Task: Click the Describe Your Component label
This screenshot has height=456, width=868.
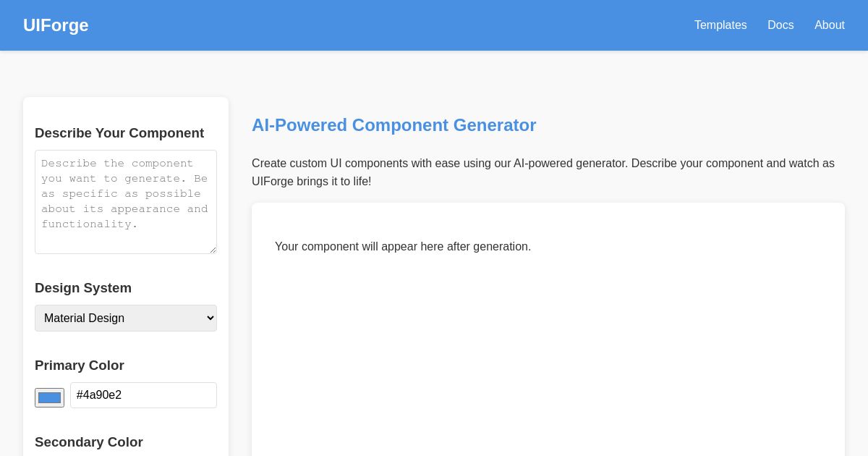Action: (x=119, y=133)
